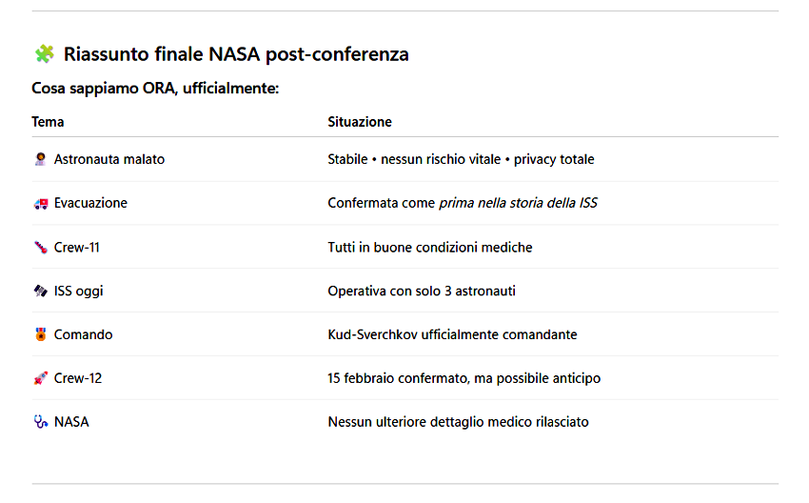The image size is (809, 503).
Task: Click the Astronauta malato label
Action: click(109, 159)
